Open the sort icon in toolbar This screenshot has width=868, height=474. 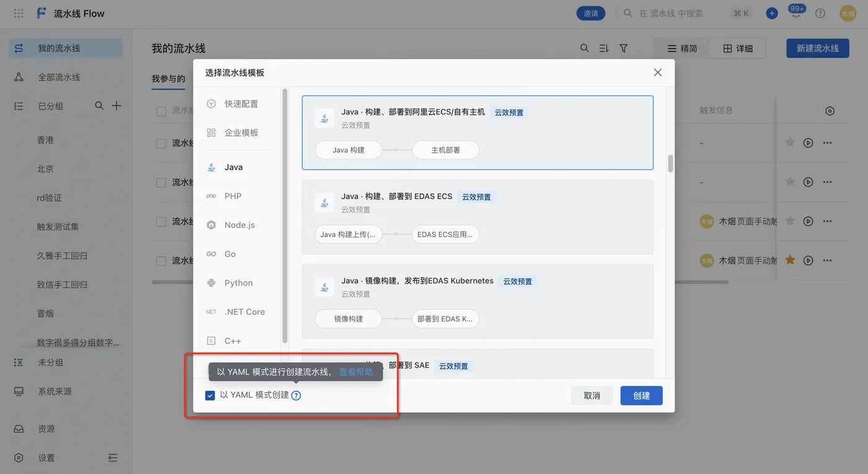point(604,48)
